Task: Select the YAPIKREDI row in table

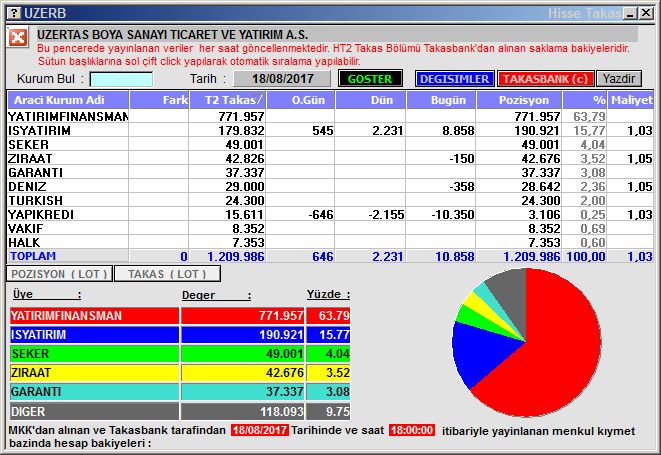Action: (x=330, y=214)
